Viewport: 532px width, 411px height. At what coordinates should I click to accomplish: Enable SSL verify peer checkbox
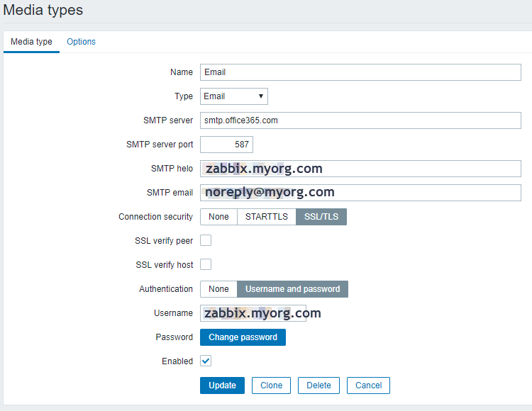coord(206,241)
